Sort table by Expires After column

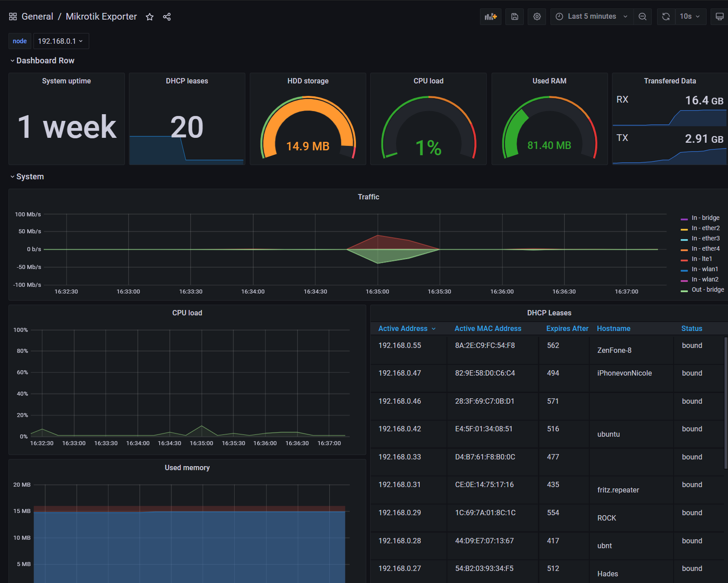point(567,328)
